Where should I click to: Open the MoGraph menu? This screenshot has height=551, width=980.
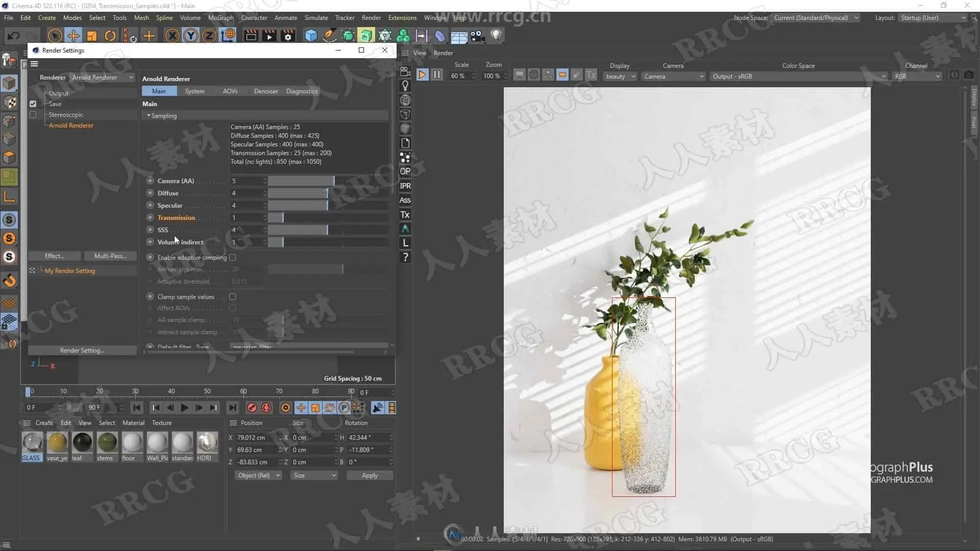tap(220, 18)
